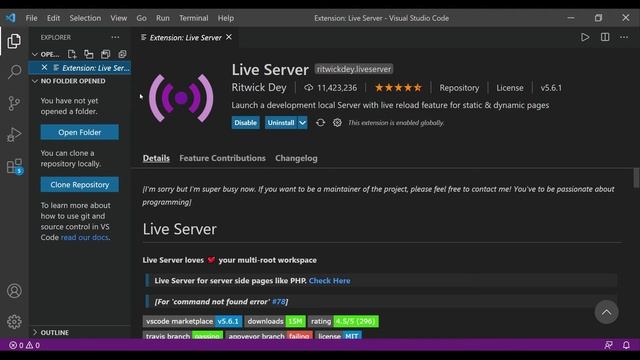Screen dimensions: 640x360
Task: Click Save All icon in Open Editors
Action: [x=106, y=54]
